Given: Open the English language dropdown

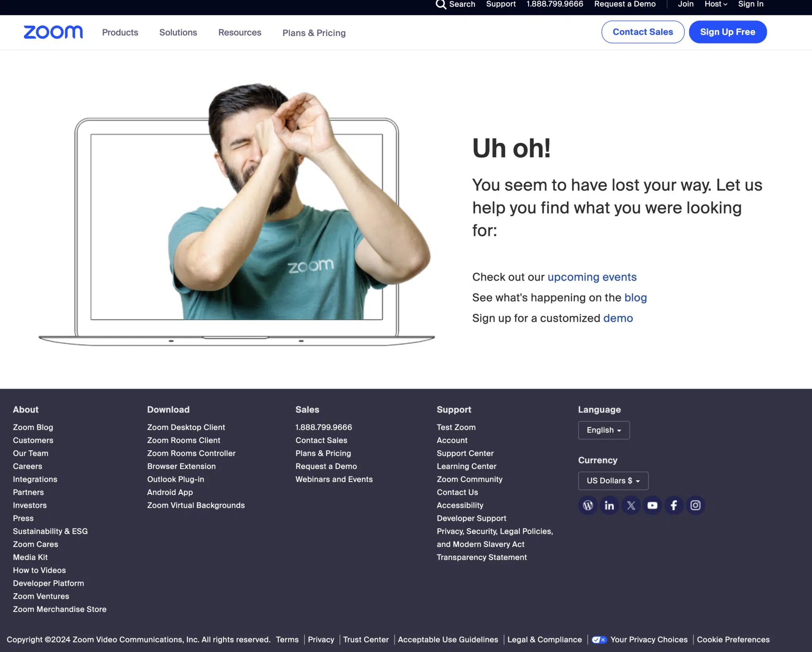Looking at the screenshot, I should coord(603,430).
